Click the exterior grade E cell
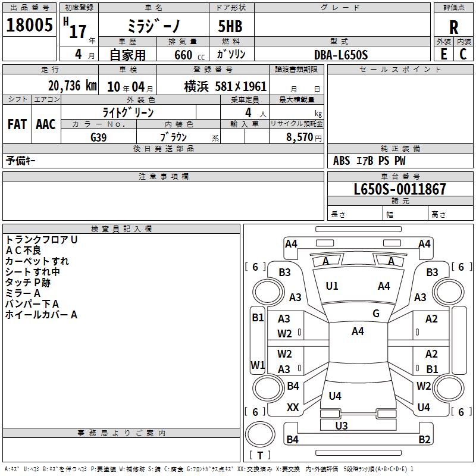 (x=444, y=54)
